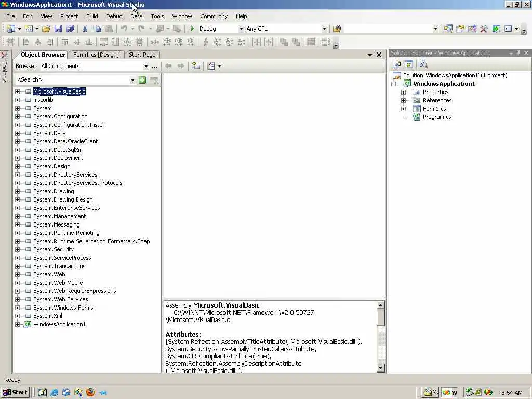The image size is (532, 399).
Task: Open Solution Explorer from the toolbar icon
Action: (x=448, y=29)
